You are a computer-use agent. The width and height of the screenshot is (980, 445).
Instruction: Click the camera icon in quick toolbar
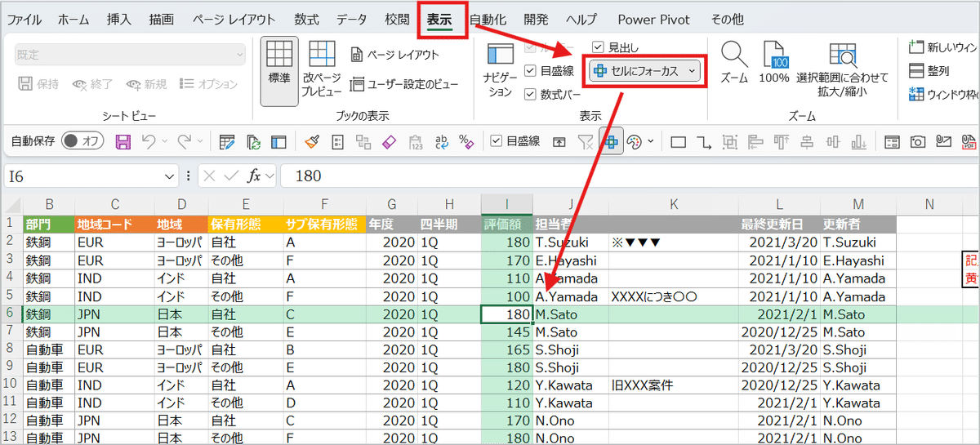[919, 141]
